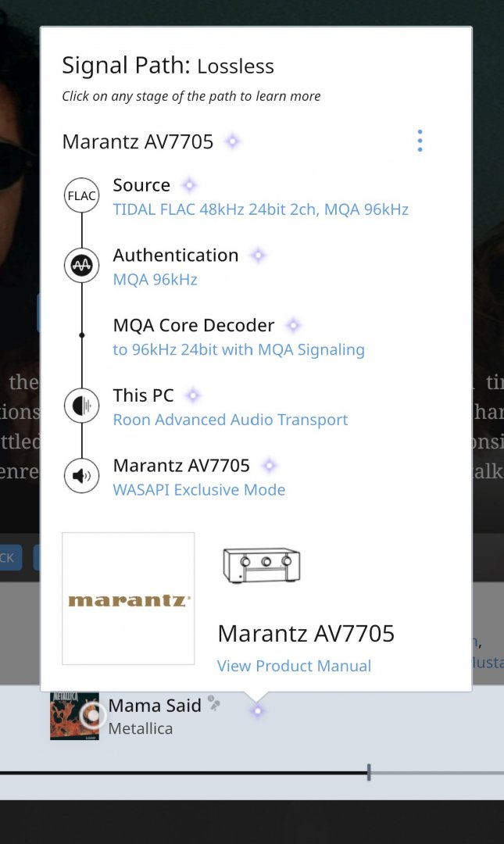Open the three-dot menu for Marantz AV7705
The width and height of the screenshot is (504, 844).
[x=420, y=141]
